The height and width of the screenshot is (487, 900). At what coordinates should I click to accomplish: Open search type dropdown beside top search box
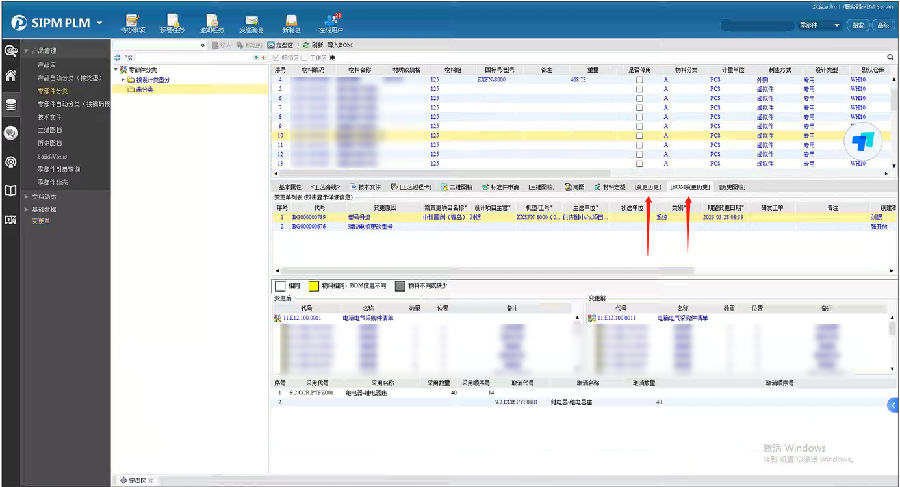tap(836, 25)
